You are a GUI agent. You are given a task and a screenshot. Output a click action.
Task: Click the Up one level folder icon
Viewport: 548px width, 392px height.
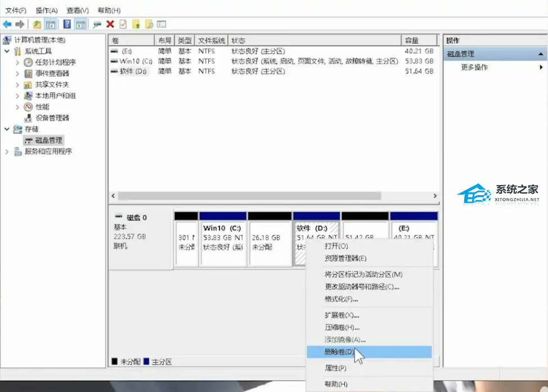coord(37,24)
